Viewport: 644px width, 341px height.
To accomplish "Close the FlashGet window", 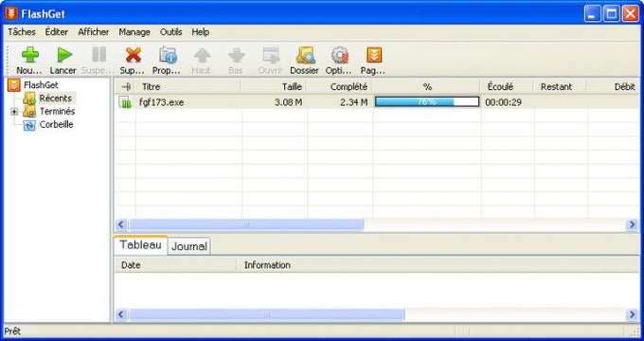I will click(x=630, y=13).
